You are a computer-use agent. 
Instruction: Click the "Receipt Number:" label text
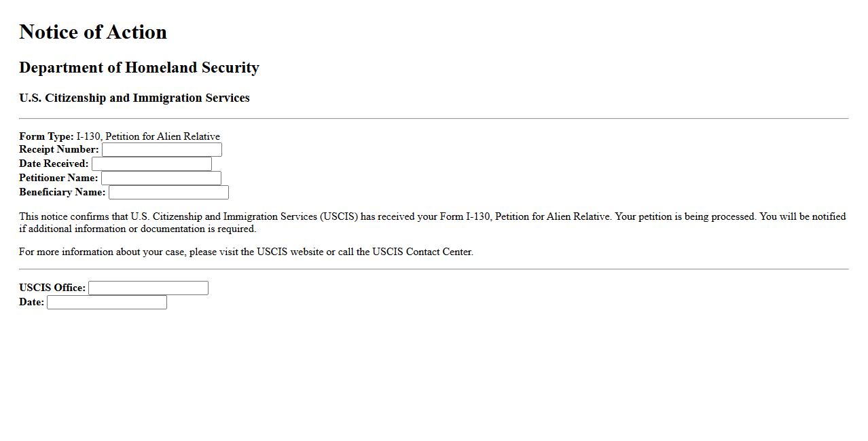pos(59,149)
